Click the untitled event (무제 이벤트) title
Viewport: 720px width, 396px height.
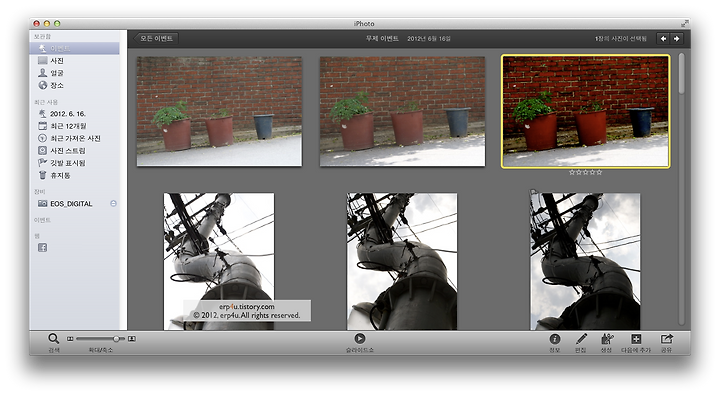coord(382,39)
